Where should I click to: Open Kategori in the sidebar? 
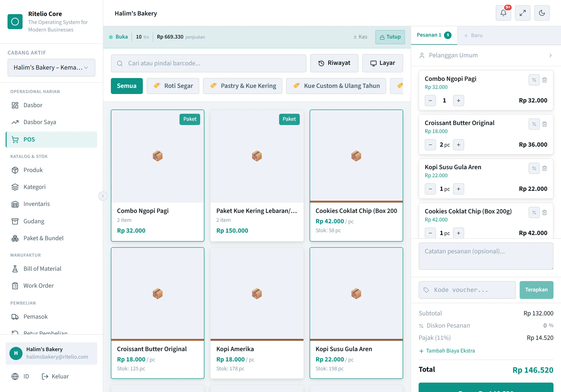(x=51, y=187)
